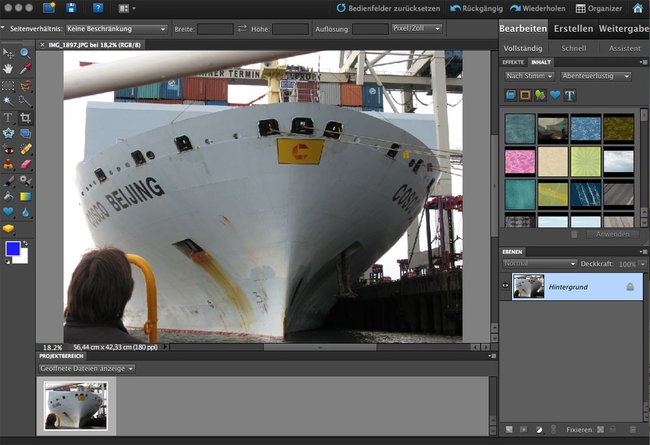Pick the Eyedropper tool
The height and width of the screenshot is (445, 650).
pyautogui.click(x=25, y=68)
